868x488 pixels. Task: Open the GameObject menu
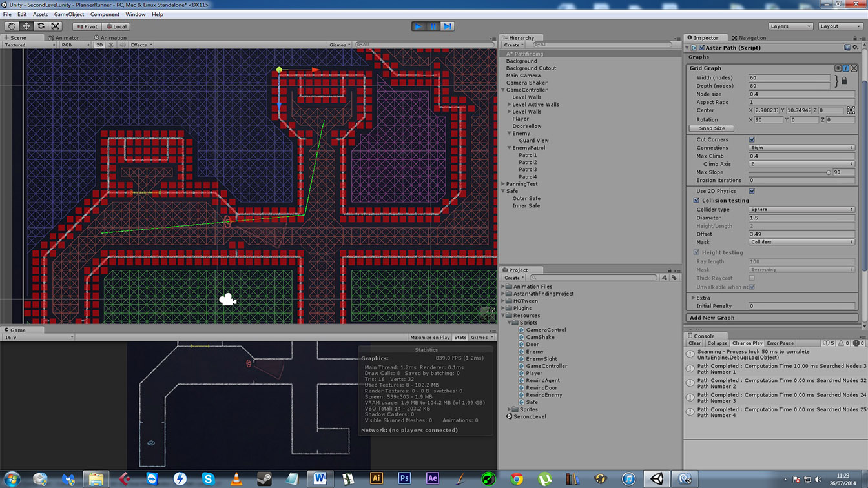(68, 14)
